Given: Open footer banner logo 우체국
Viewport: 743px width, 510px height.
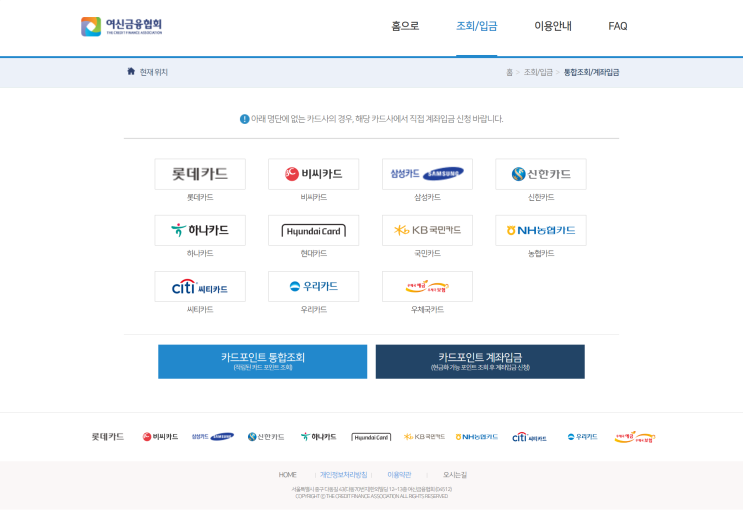Looking at the screenshot, I should coord(635,437).
